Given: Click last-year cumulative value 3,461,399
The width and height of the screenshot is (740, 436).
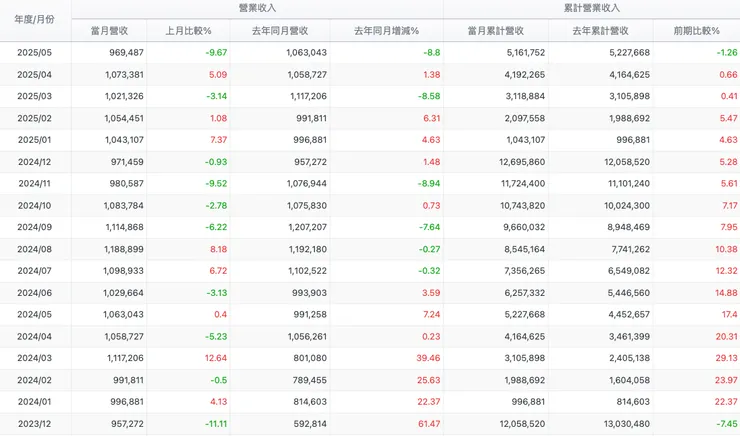Looking at the screenshot, I should click(630, 336).
